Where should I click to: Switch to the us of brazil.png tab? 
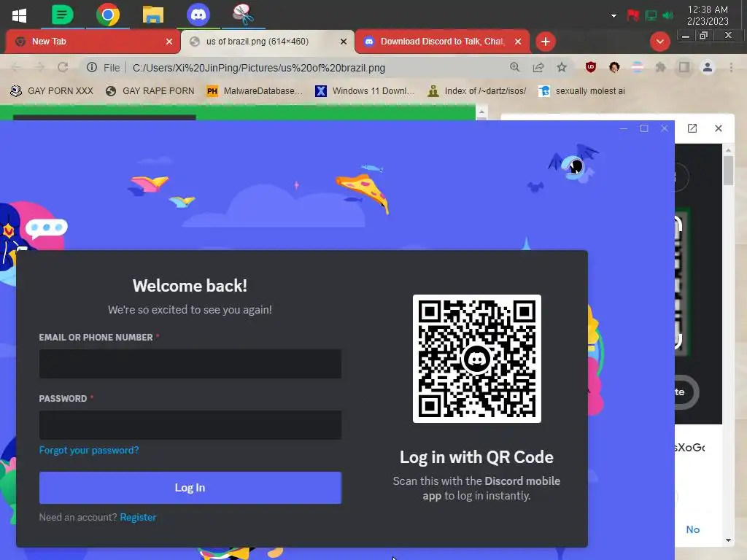pos(267,42)
